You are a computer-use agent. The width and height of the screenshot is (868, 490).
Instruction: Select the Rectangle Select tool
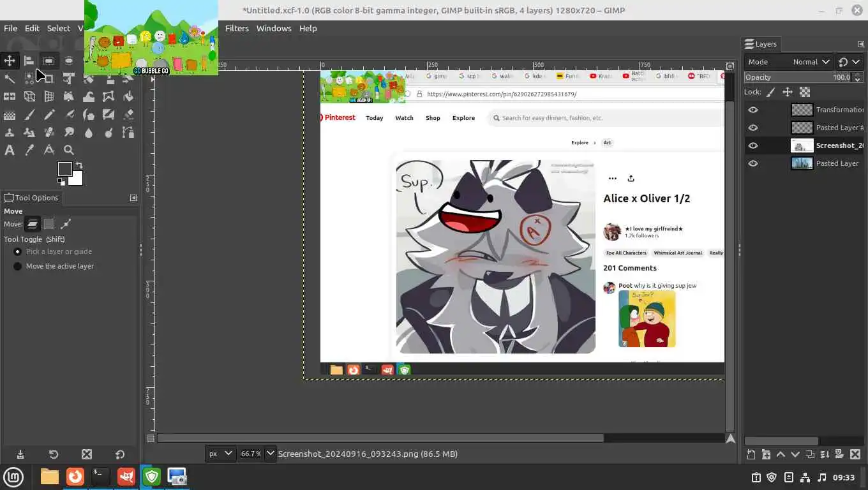click(x=49, y=61)
